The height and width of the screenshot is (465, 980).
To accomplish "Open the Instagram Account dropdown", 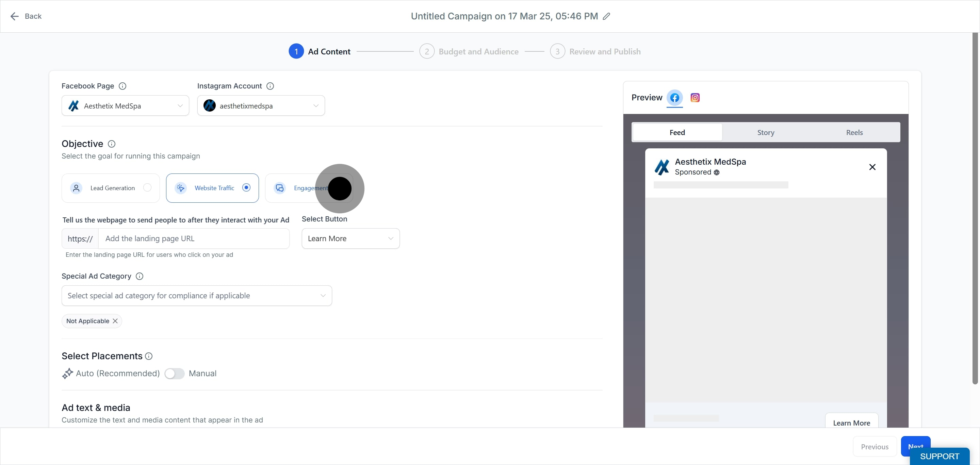I will (x=261, y=106).
